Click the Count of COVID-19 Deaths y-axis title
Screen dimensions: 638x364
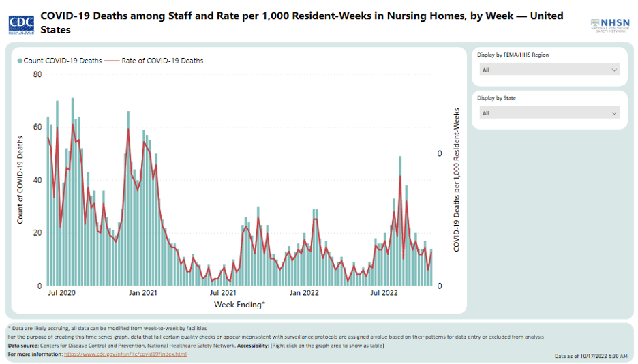[x=20, y=180]
